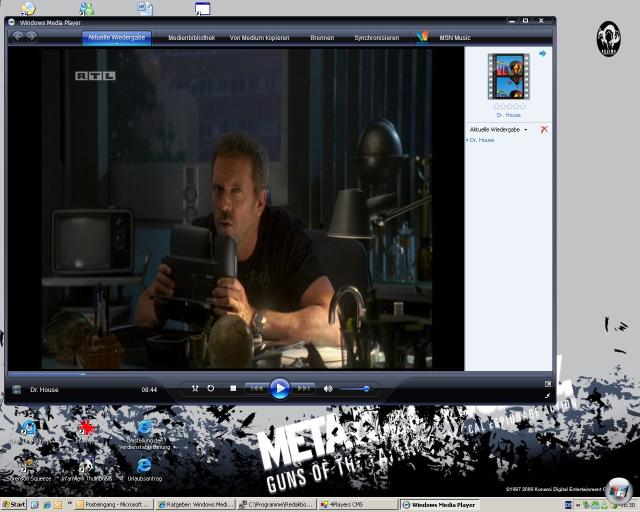Click the DE language indicator in taskbar
This screenshot has width=640, height=512.
(569, 505)
